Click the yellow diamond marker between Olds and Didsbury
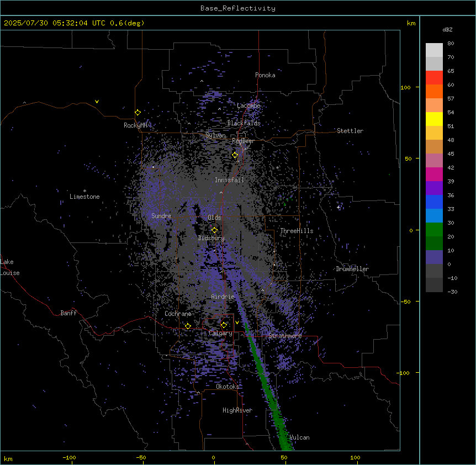The height and width of the screenshot is (465, 476). point(214,230)
